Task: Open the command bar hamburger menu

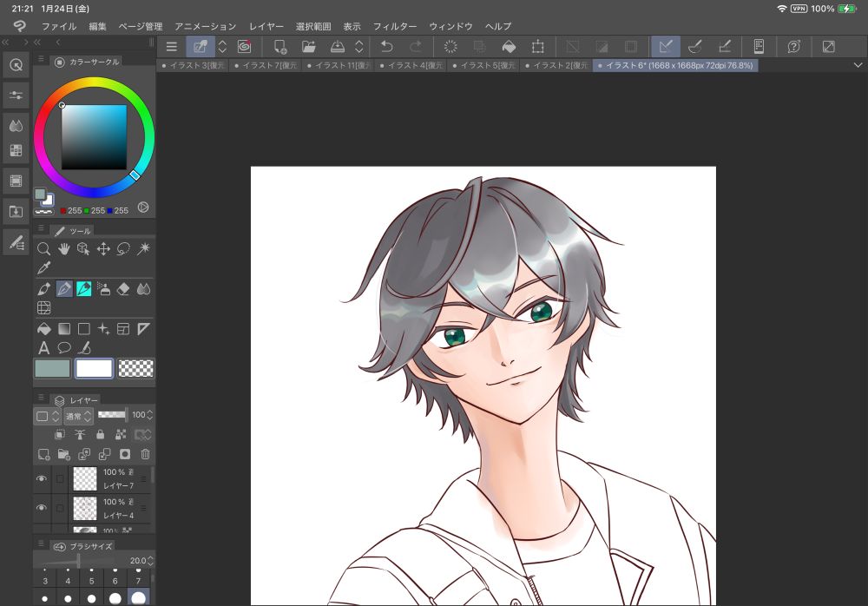Action: (x=172, y=47)
